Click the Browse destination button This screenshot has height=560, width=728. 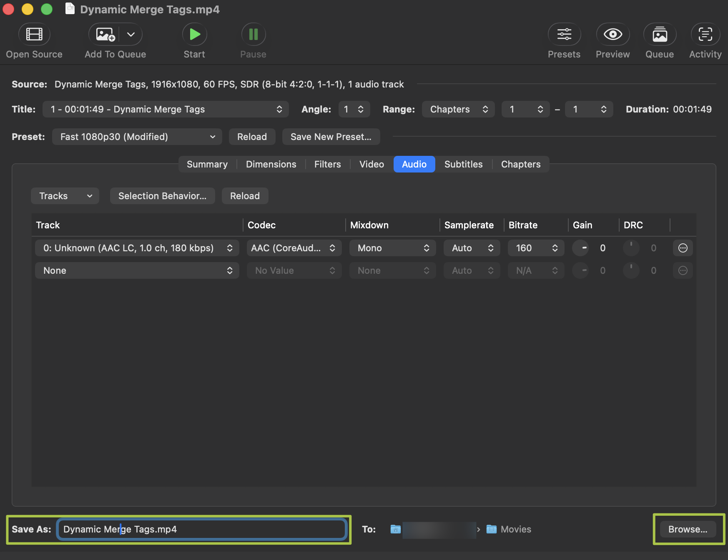[x=688, y=529]
